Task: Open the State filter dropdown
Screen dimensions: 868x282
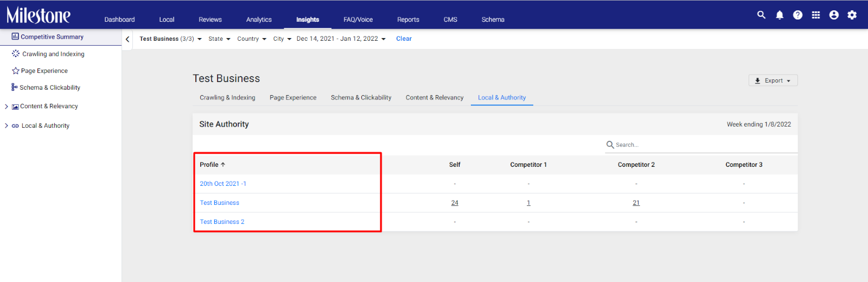Action: click(x=219, y=39)
